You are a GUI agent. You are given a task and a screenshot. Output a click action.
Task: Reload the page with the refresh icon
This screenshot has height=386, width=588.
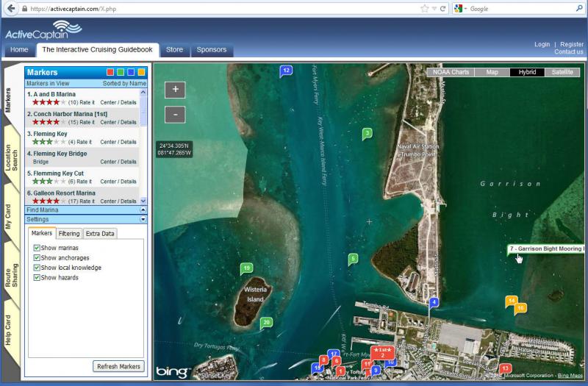pyautogui.click(x=443, y=9)
